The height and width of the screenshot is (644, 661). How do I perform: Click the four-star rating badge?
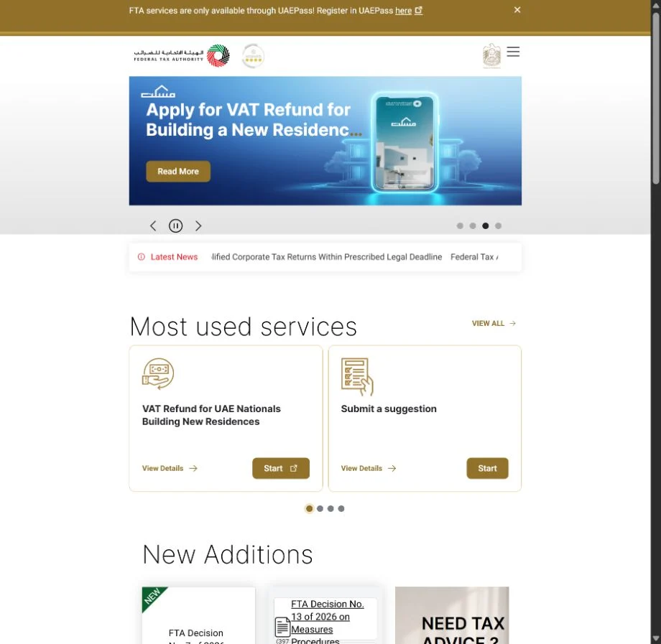tap(253, 56)
